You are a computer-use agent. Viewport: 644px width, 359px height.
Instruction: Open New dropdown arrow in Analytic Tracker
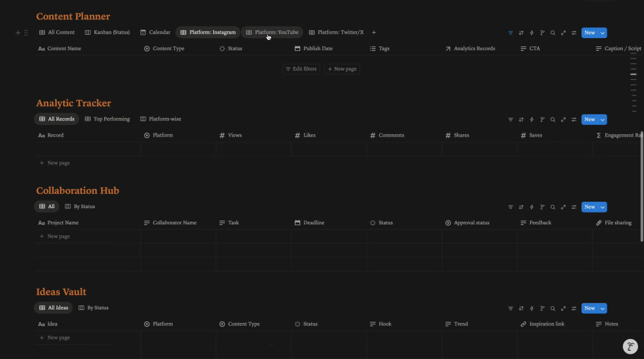[x=603, y=119]
